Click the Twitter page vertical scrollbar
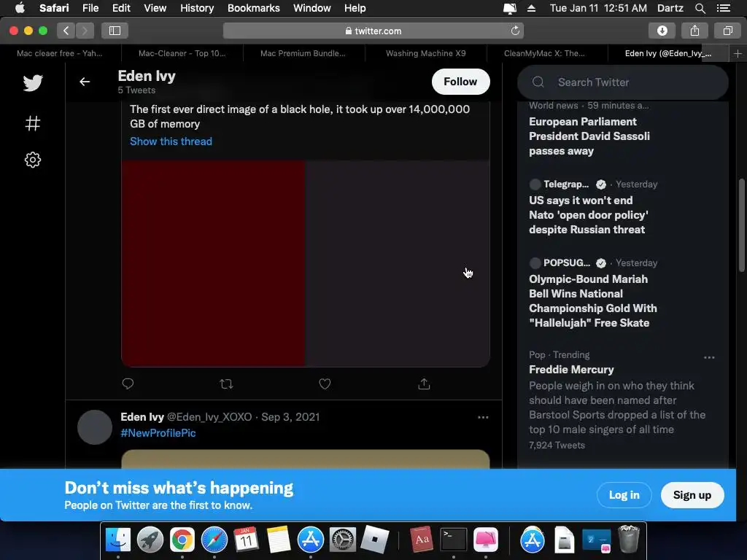Image resolution: width=747 pixels, height=560 pixels. pyautogui.click(x=741, y=225)
